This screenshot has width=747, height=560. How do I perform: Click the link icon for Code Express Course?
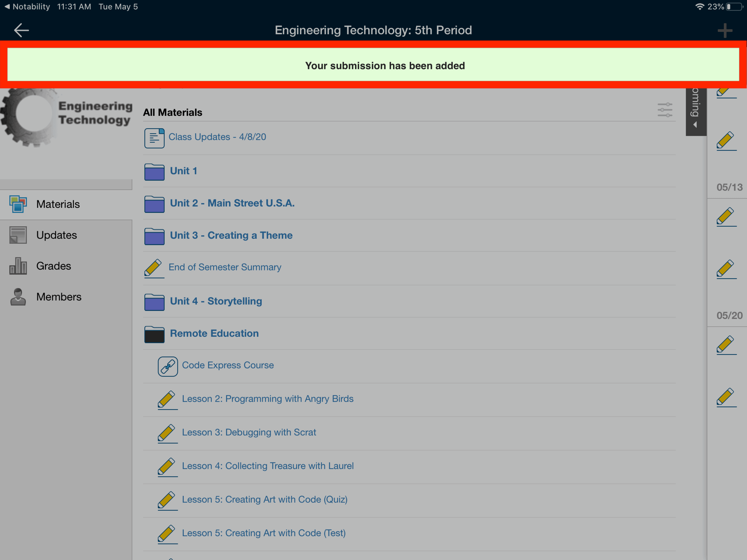tap(167, 365)
